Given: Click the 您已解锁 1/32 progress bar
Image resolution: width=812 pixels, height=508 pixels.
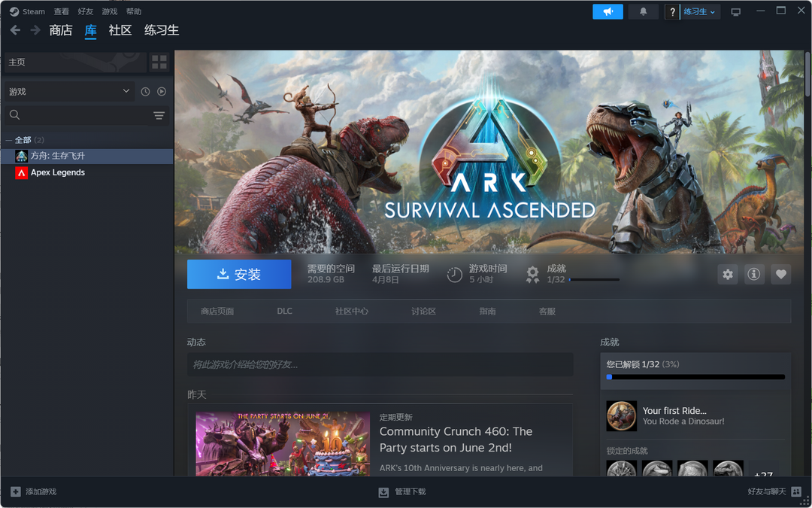Looking at the screenshot, I should click(x=695, y=377).
